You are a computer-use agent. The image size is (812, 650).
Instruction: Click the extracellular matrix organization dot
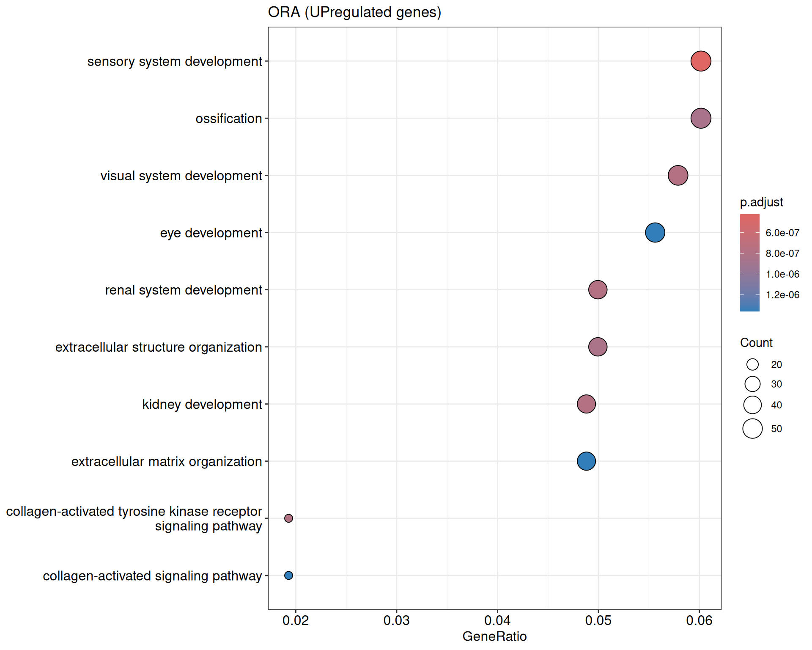coord(586,461)
